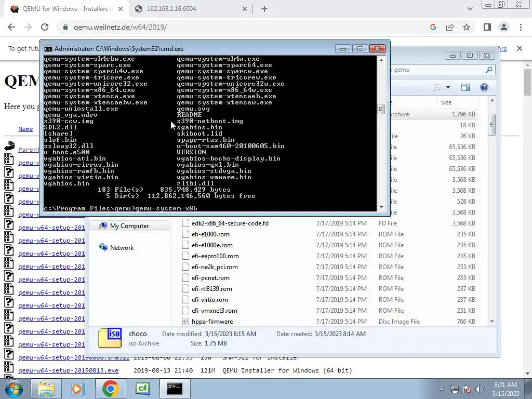This screenshot has width=532, height=399.
Task: Open Chrome profile avatar
Action: tap(504, 27)
